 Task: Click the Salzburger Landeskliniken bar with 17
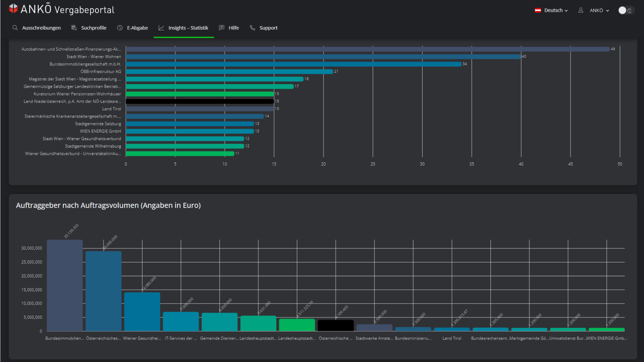pyautogui.click(x=210, y=86)
